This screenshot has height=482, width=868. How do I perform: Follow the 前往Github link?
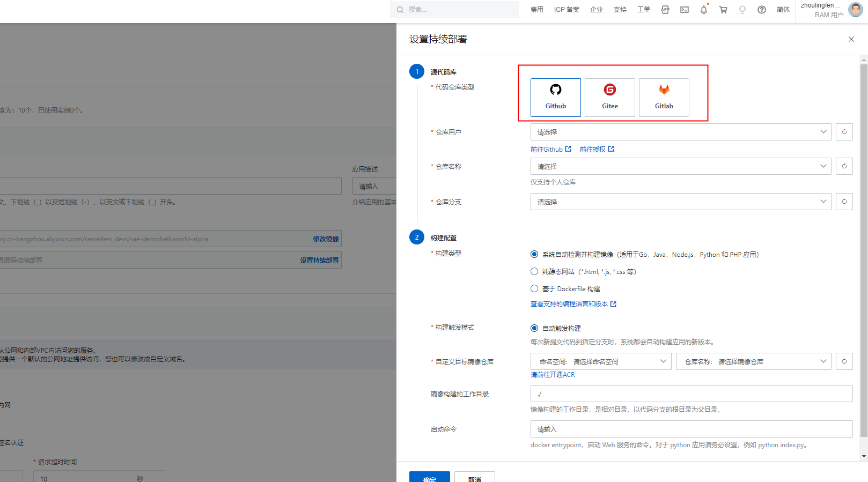[x=551, y=150]
